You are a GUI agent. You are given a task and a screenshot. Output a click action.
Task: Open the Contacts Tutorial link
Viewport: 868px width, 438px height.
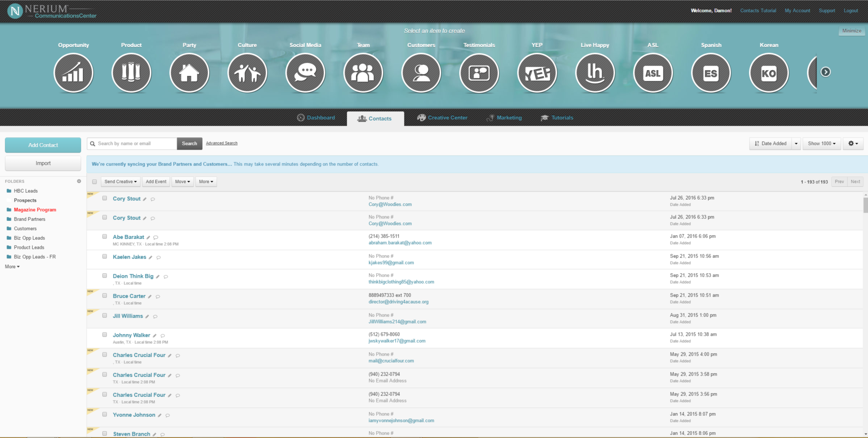[x=758, y=10]
